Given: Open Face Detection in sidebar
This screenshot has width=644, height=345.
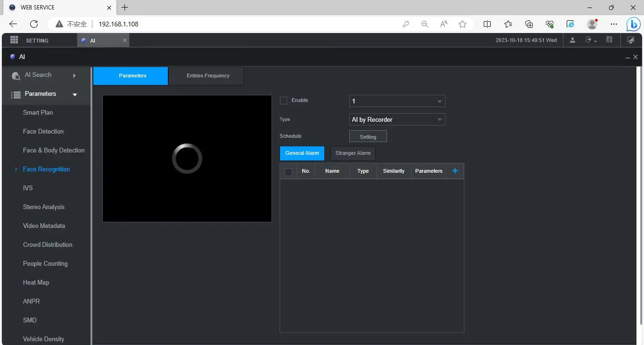Looking at the screenshot, I should [x=43, y=131].
